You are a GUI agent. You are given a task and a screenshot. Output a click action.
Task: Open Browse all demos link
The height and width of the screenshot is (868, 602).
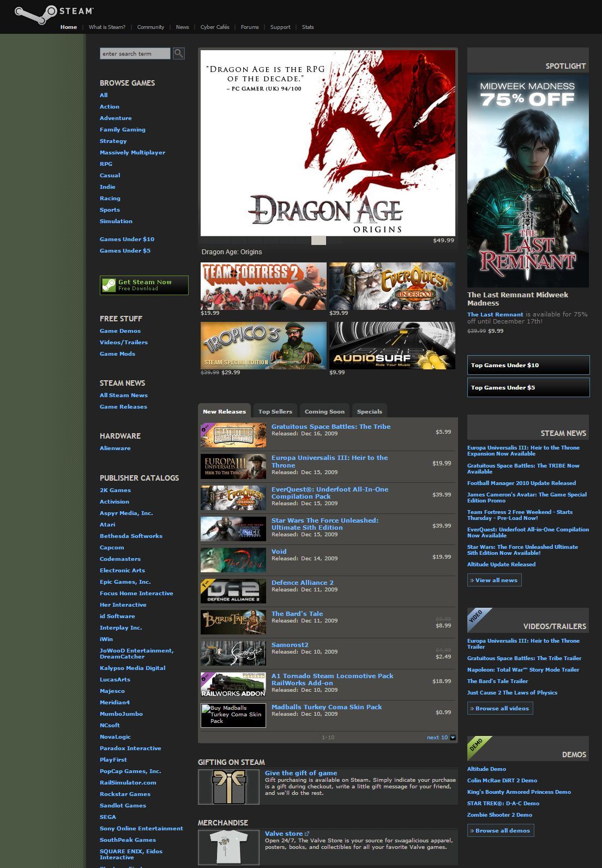pyautogui.click(x=501, y=830)
